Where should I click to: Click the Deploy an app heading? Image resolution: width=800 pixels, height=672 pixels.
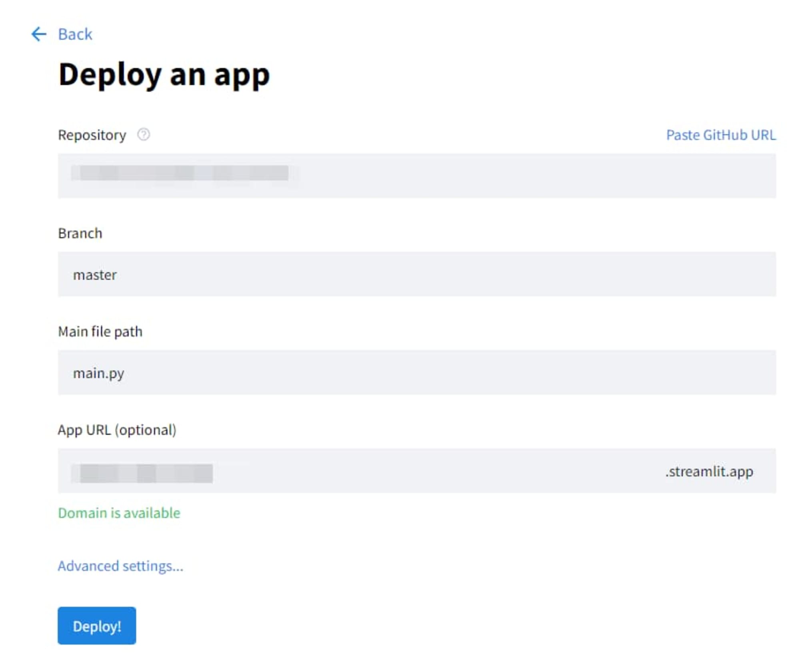pyautogui.click(x=164, y=75)
